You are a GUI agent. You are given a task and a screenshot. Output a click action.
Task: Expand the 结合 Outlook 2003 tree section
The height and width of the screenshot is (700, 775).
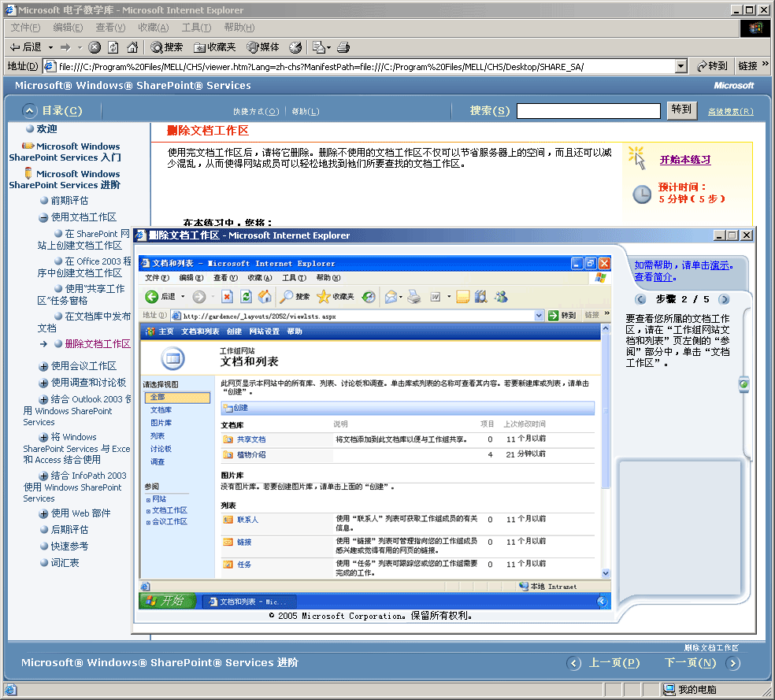[x=43, y=399]
